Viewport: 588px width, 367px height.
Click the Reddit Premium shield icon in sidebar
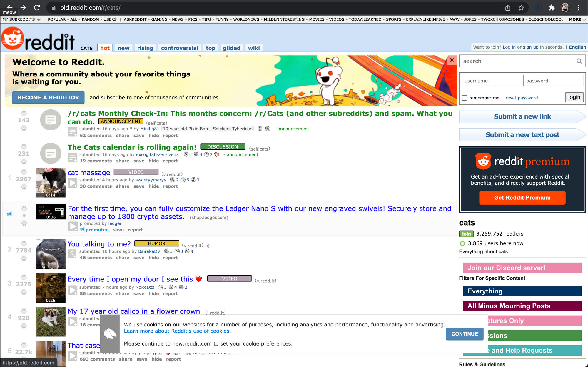click(x=483, y=161)
